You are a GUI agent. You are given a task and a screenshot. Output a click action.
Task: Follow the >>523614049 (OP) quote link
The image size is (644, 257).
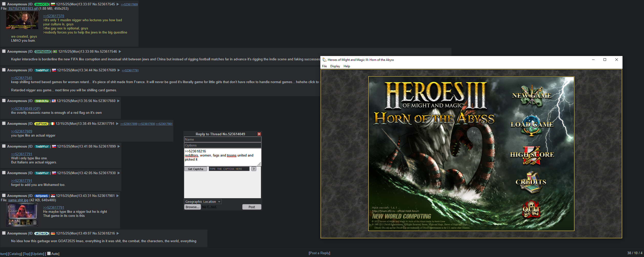26,109
